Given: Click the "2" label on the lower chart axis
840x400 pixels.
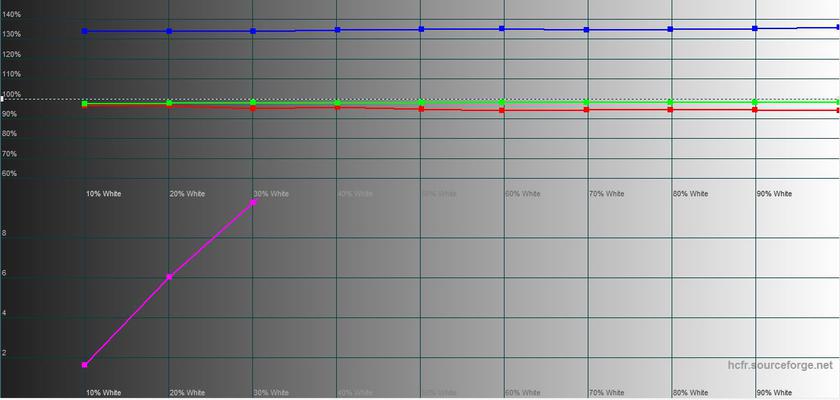Looking at the screenshot, I should (x=5, y=354).
